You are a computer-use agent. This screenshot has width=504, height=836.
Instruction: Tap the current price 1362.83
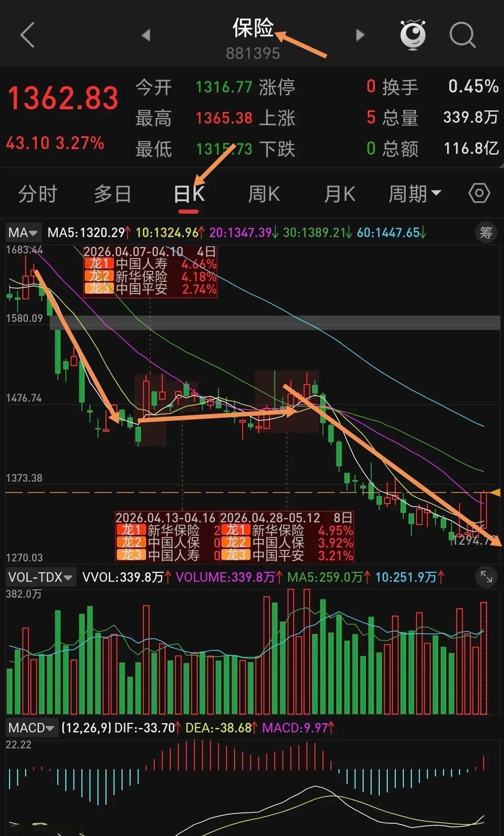(63, 98)
